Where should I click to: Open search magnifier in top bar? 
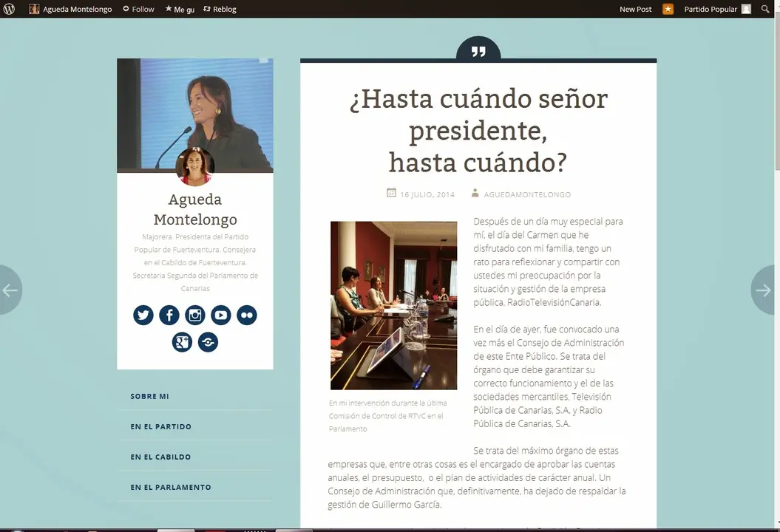(x=765, y=9)
